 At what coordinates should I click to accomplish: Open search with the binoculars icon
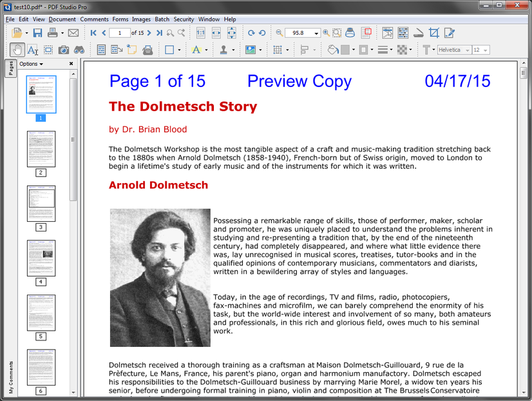(79, 50)
